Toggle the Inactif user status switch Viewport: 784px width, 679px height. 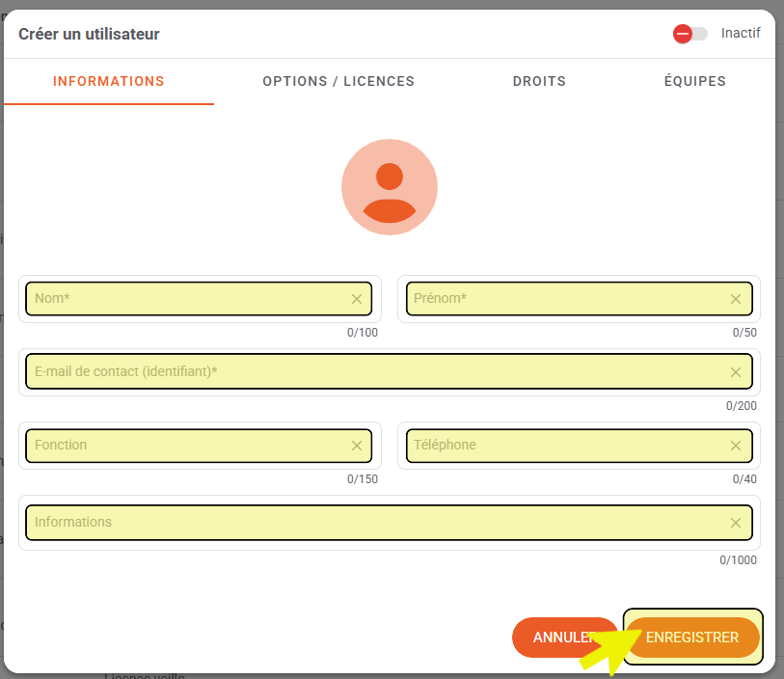click(x=689, y=34)
